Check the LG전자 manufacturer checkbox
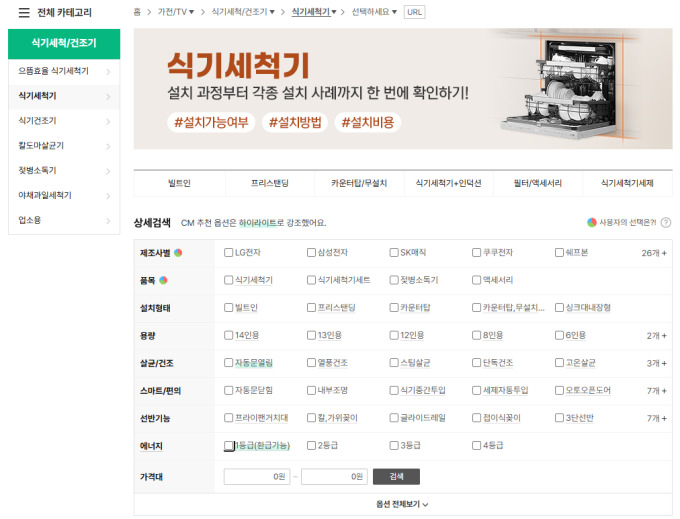This screenshot has height=519, width=680. tap(229, 252)
